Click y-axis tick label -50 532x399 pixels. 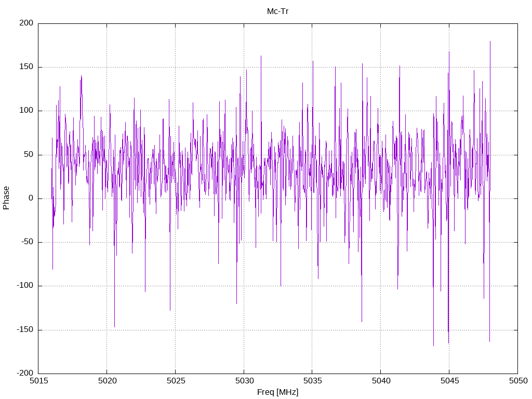point(28,242)
